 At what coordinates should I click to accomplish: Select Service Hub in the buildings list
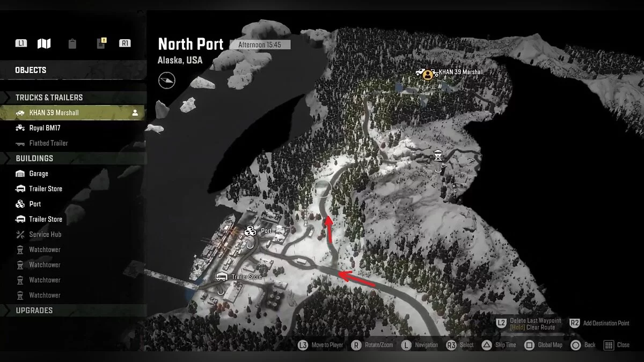click(72, 234)
